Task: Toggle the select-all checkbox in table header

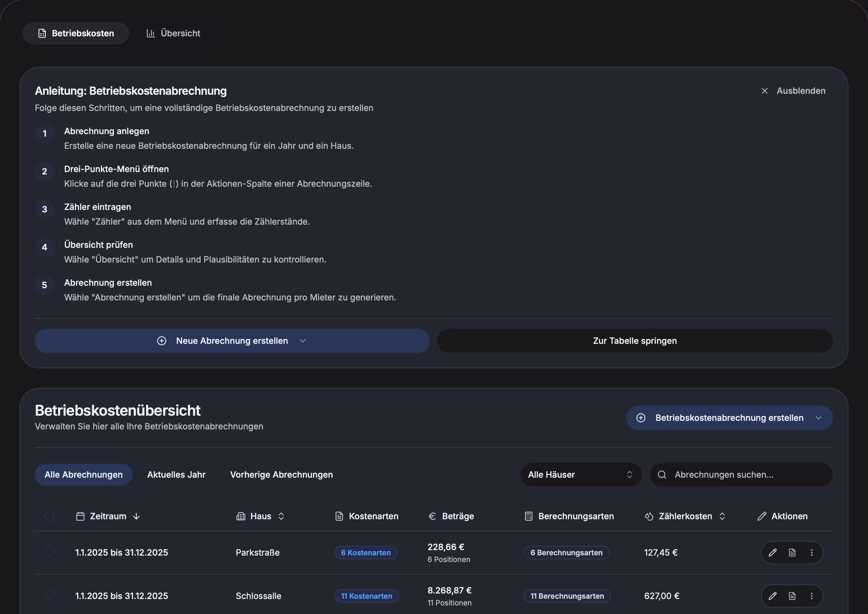Action: [50, 516]
